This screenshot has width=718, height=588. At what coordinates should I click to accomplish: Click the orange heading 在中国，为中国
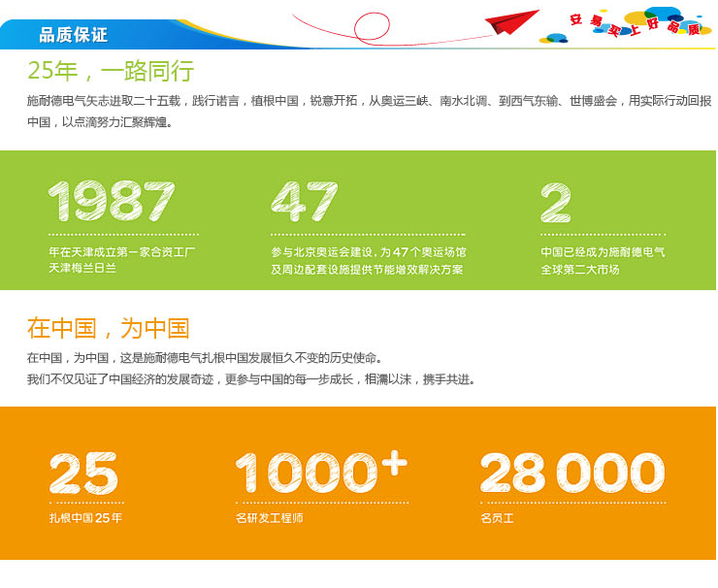point(108,328)
